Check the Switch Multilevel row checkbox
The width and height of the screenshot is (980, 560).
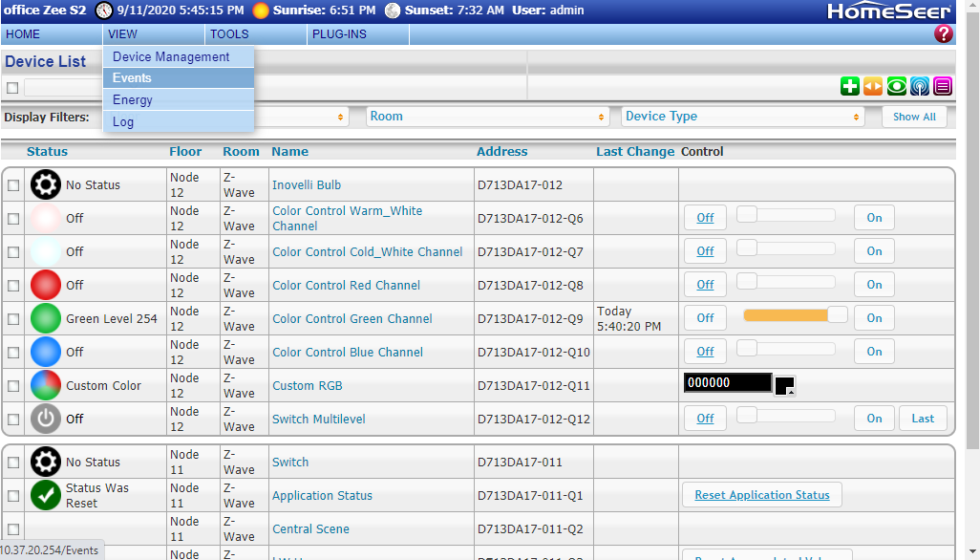click(13, 420)
